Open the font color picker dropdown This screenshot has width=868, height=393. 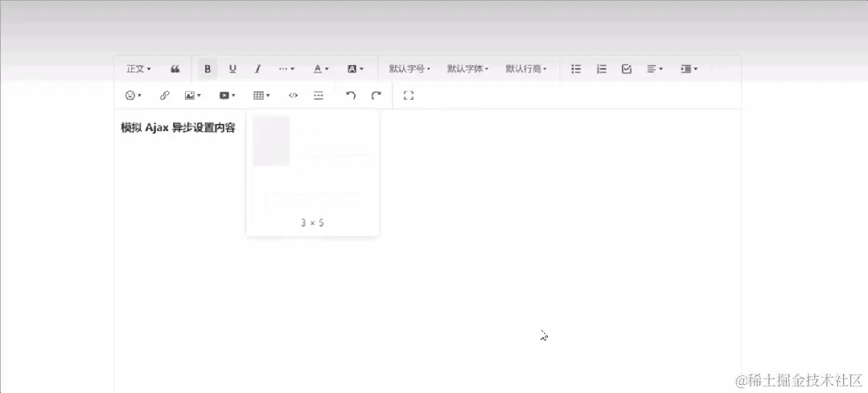click(321, 68)
